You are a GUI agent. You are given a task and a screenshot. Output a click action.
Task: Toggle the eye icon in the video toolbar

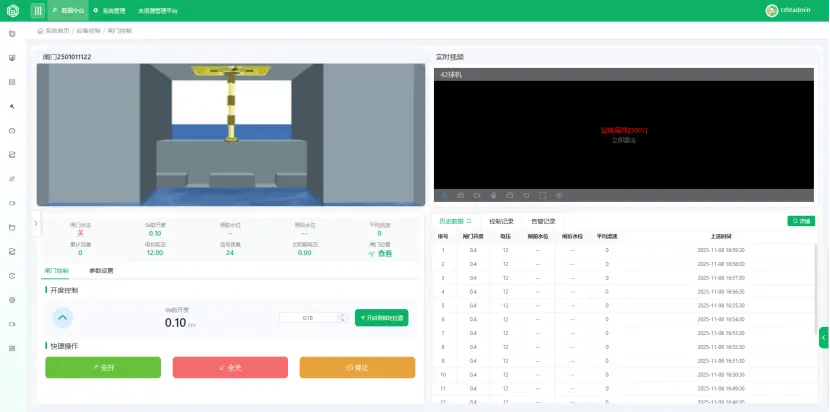pyautogui.click(x=559, y=195)
